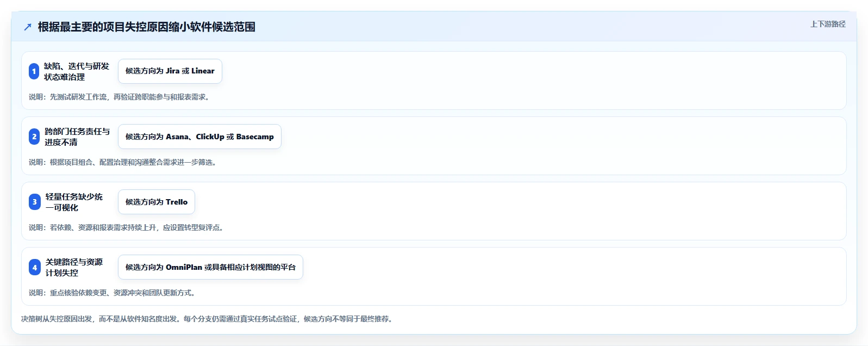Click the number 3 step badge
This screenshot has width=868, height=346.
pos(35,202)
